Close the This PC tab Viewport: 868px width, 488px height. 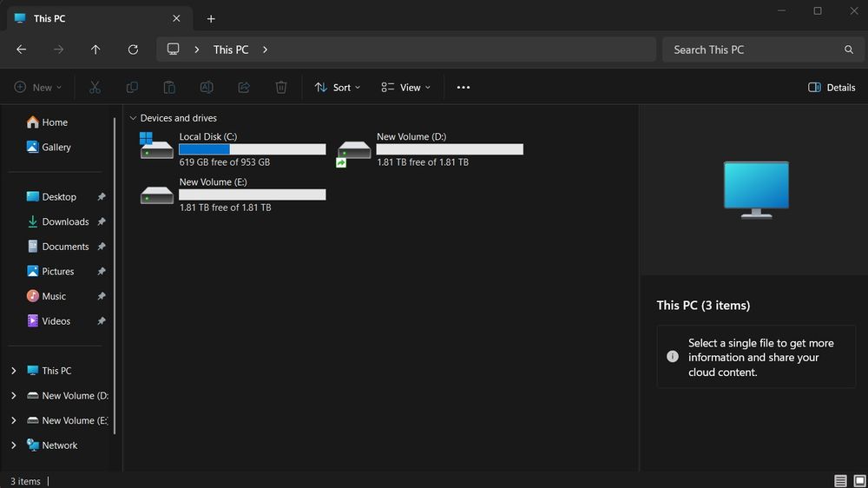pos(176,18)
